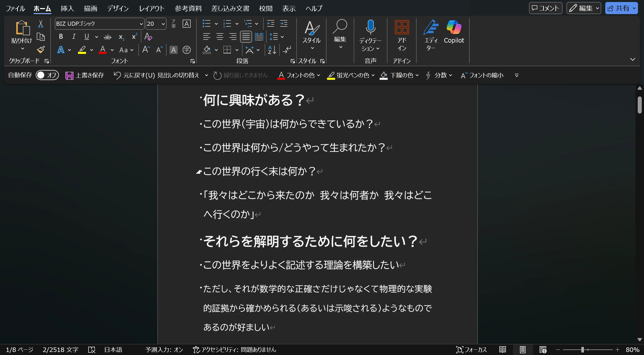Align text right

pyautogui.click(x=233, y=37)
